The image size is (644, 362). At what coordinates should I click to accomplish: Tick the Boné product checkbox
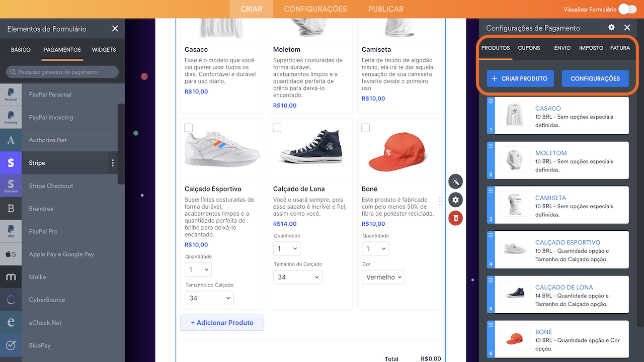[x=365, y=128]
